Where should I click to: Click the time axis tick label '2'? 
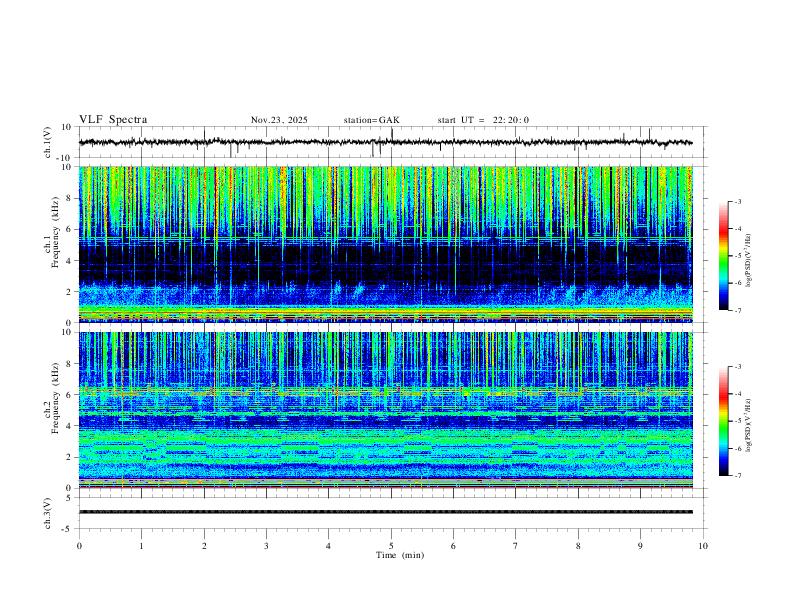tap(204, 546)
